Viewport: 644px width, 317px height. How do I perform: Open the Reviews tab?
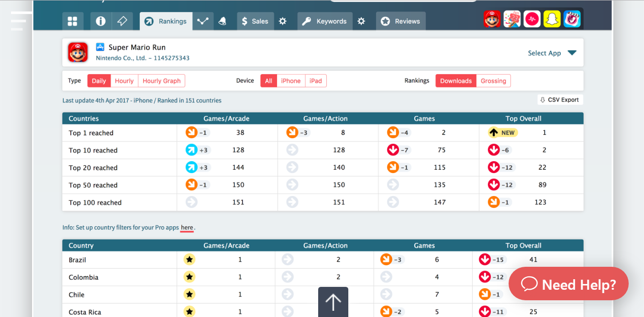401,21
